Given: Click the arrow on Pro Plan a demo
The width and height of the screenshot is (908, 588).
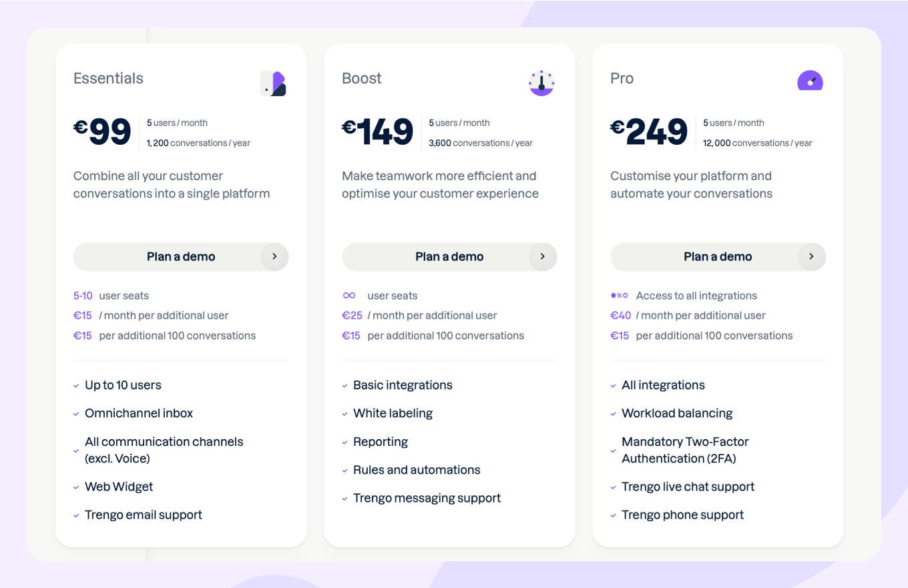Looking at the screenshot, I should [811, 257].
